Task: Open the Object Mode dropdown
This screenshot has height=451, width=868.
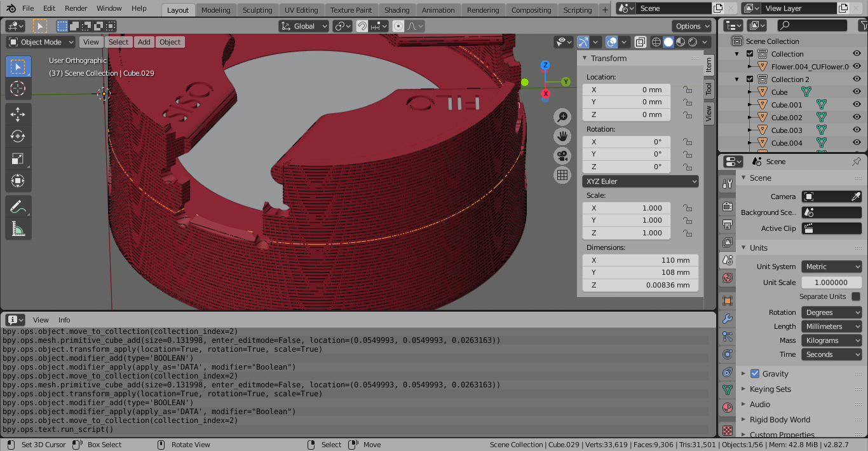Action: click(x=41, y=42)
